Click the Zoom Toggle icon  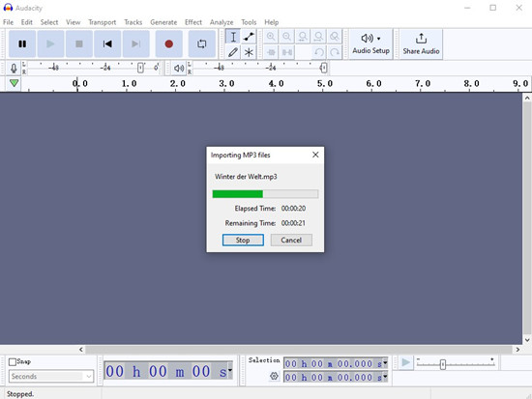tap(335, 37)
